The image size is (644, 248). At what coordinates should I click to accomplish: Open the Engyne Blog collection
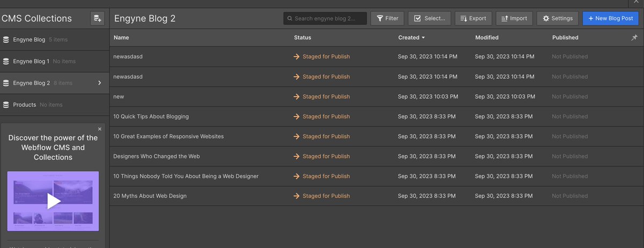pyautogui.click(x=54, y=40)
